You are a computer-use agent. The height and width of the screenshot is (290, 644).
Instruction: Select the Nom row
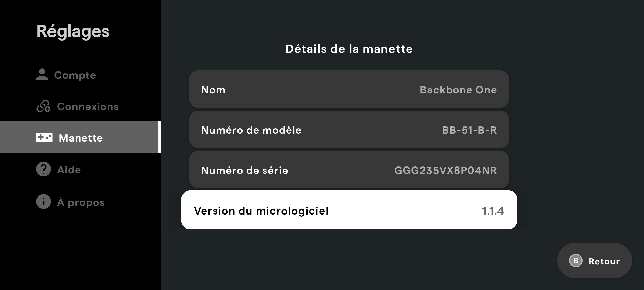pyautogui.click(x=349, y=89)
